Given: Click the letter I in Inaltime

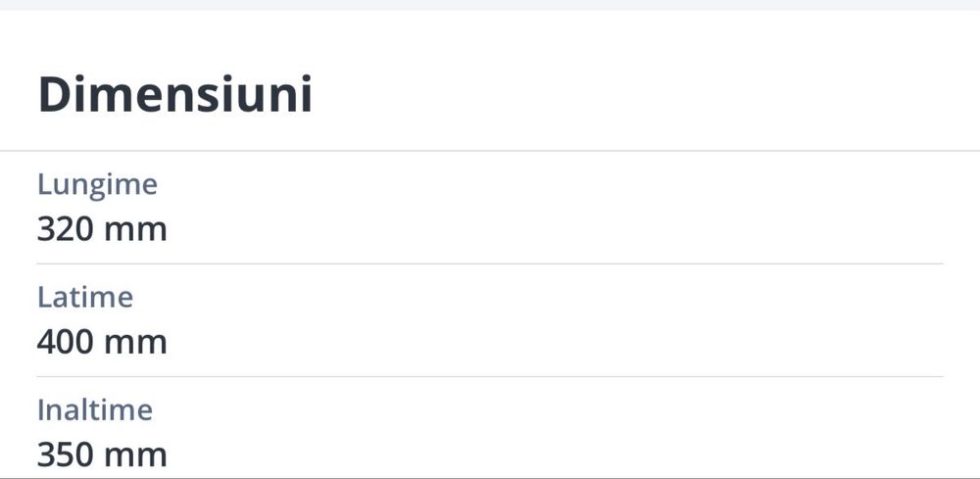Looking at the screenshot, I should click(x=41, y=409).
